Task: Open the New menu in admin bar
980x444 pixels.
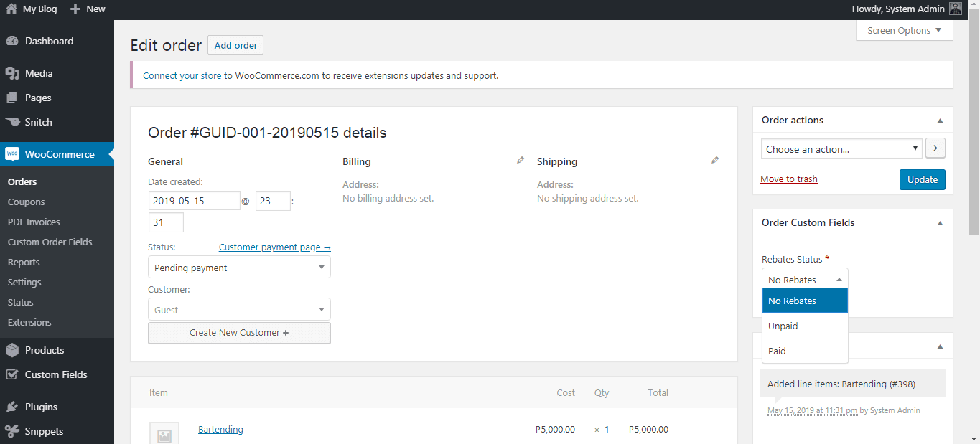Action: [x=87, y=9]
